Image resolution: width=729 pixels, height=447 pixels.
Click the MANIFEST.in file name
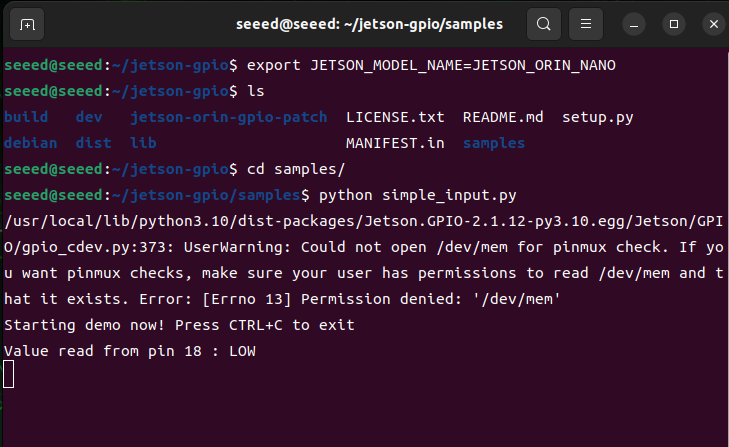(x=395, y=143)
